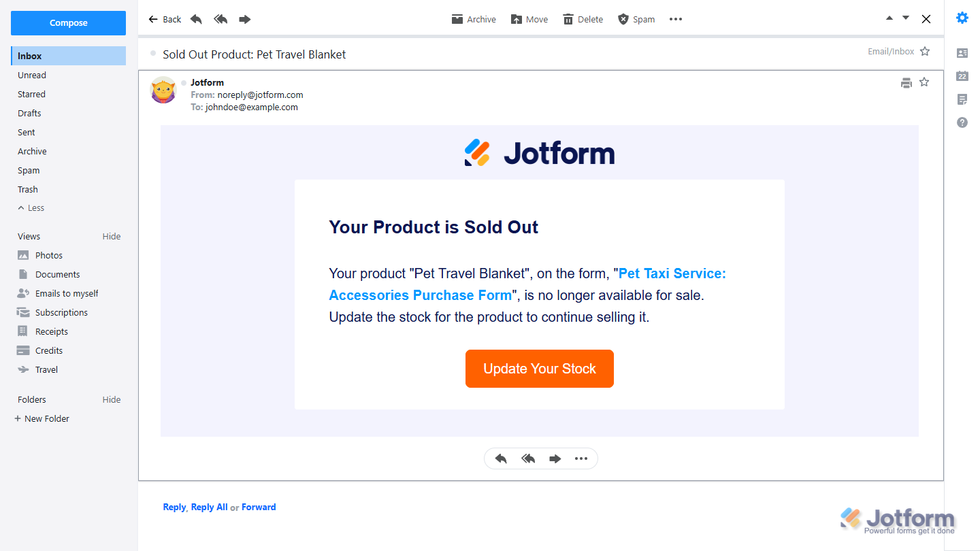This screenshot has height=551, width=980.
Task: Click the Update Your Stock button
Action: pyautogui.click(x=540, y=369)
